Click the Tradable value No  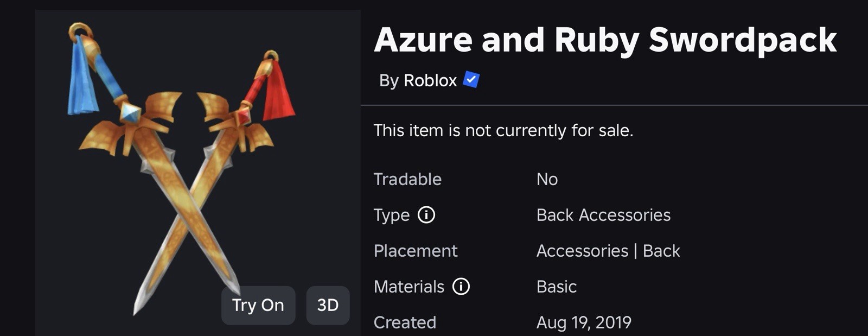547,179
